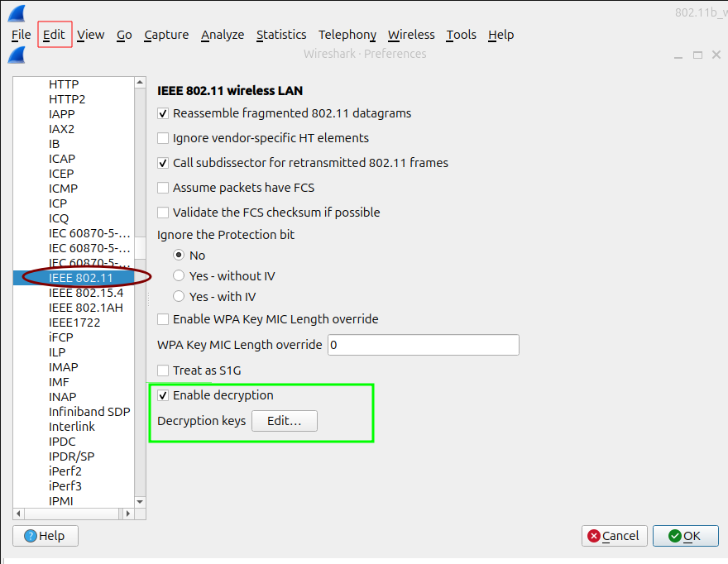Image resolution: width=728 pixels, height=564 pixels.
Task: Click the question mark icon on the Help button
Action: 29,536
